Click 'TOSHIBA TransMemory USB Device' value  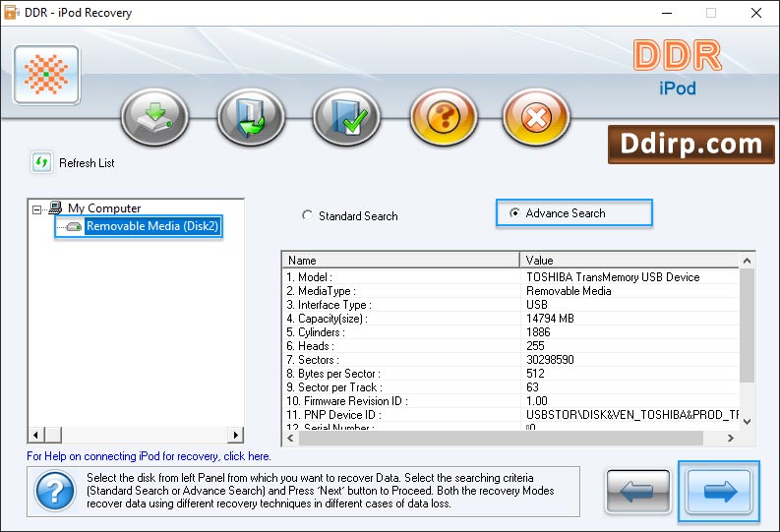pyautogui.click(x=613, y=277)
